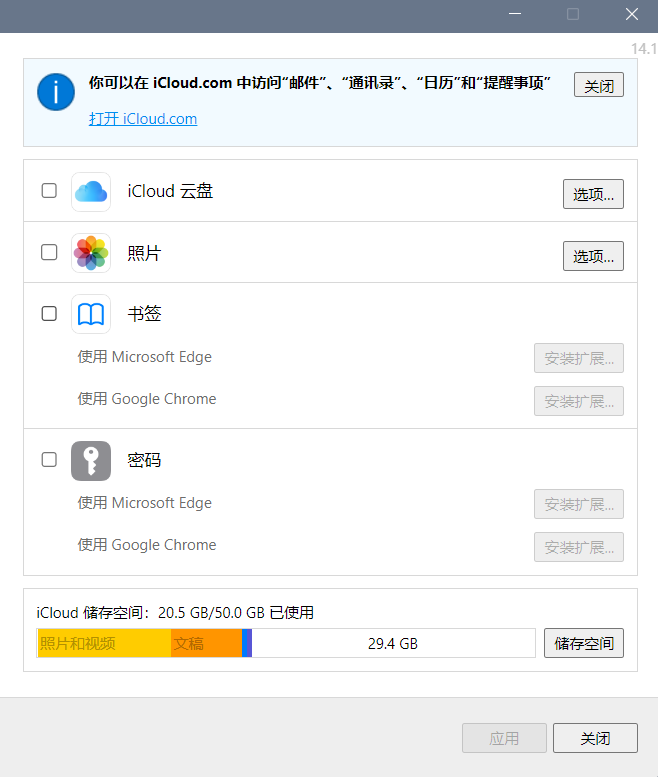The height and width of the screenshot is (777, 658).
Task: Click the Passwords key icon
Action: coord(91,461)
